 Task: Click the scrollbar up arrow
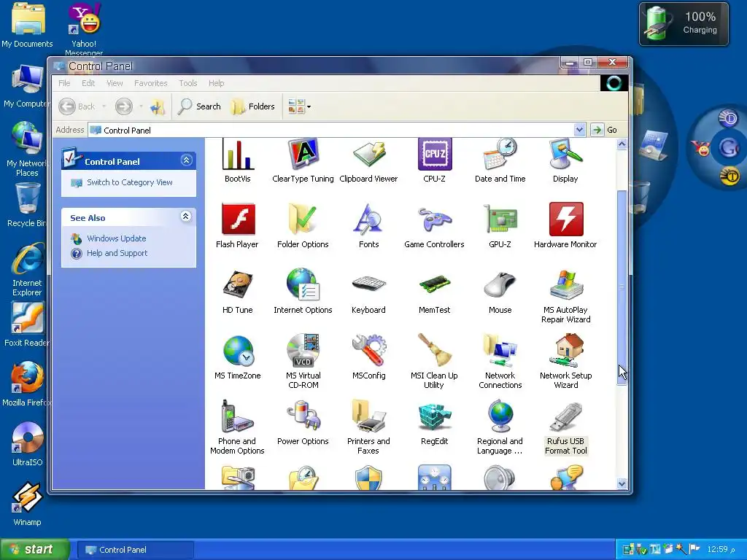click(x=622, y=144)
